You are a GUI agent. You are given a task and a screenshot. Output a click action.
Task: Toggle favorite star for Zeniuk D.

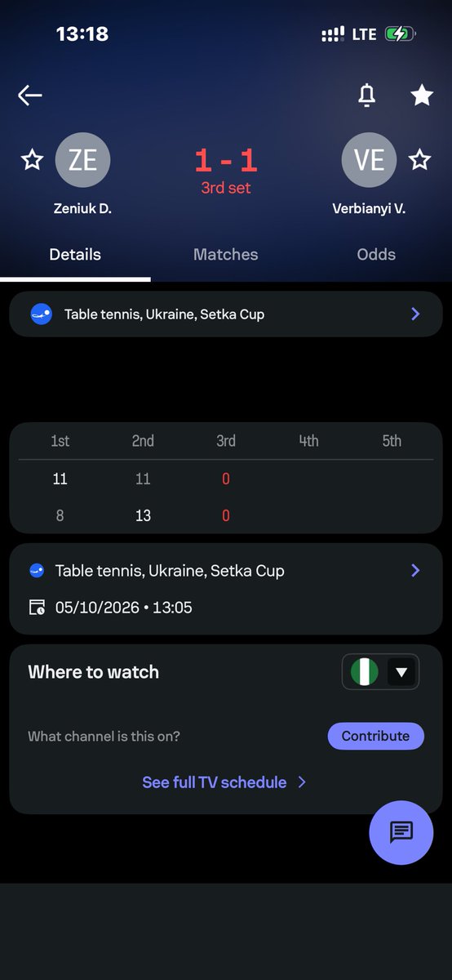point(32,159)
